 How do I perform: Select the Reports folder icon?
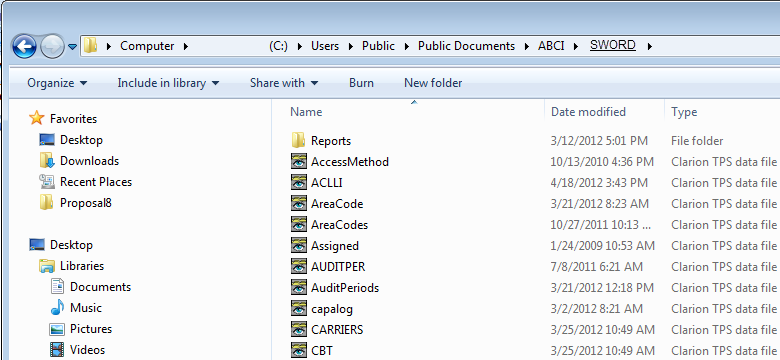[298, 140]
